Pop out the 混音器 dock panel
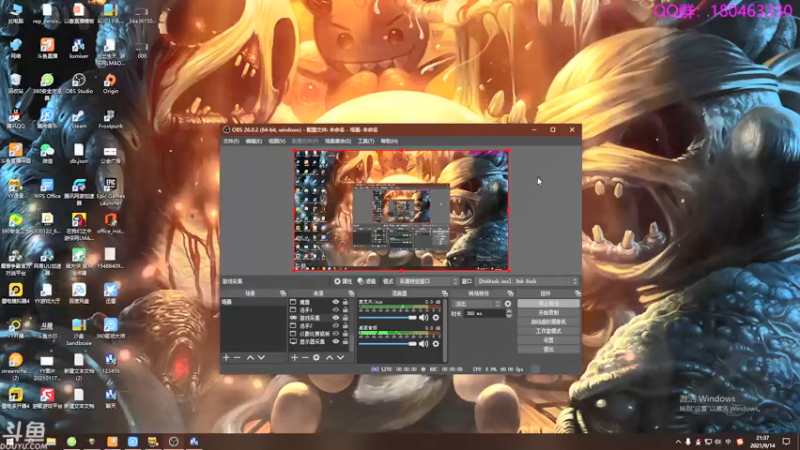The height and width of the screenshot is (450, 800). pos(444,293)
